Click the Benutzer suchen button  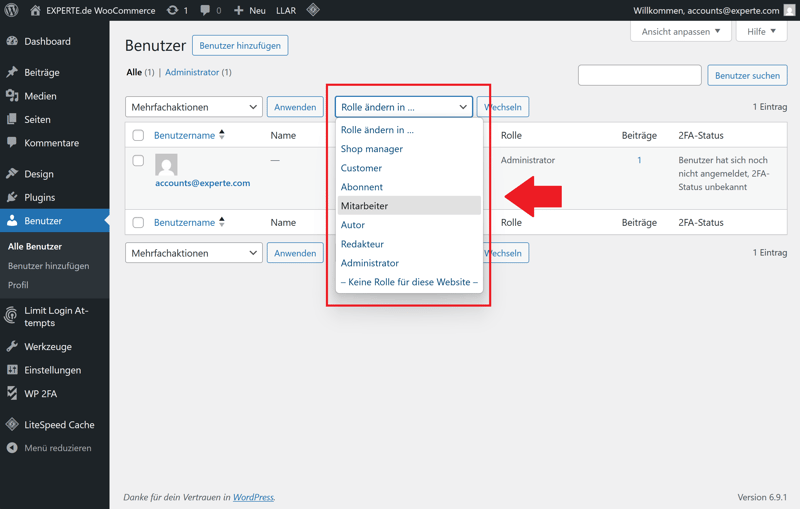tap(747, 76)
